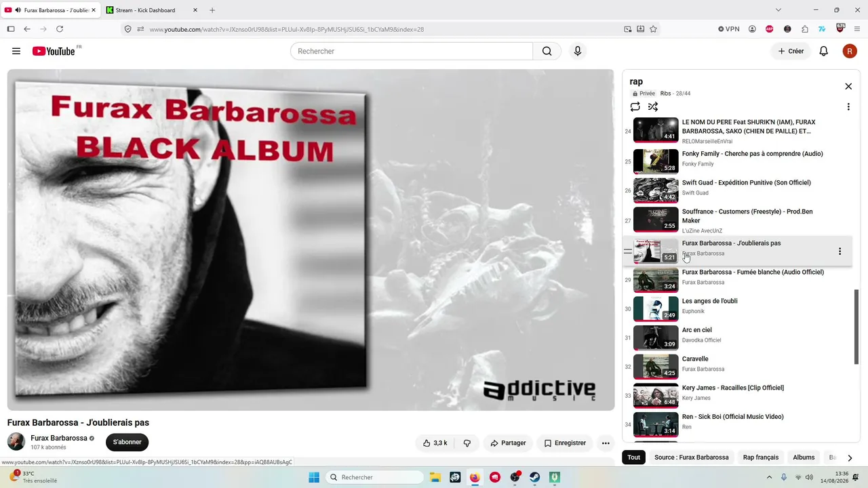
Task: Select the Rap français chip
Action: coord(761,457)
